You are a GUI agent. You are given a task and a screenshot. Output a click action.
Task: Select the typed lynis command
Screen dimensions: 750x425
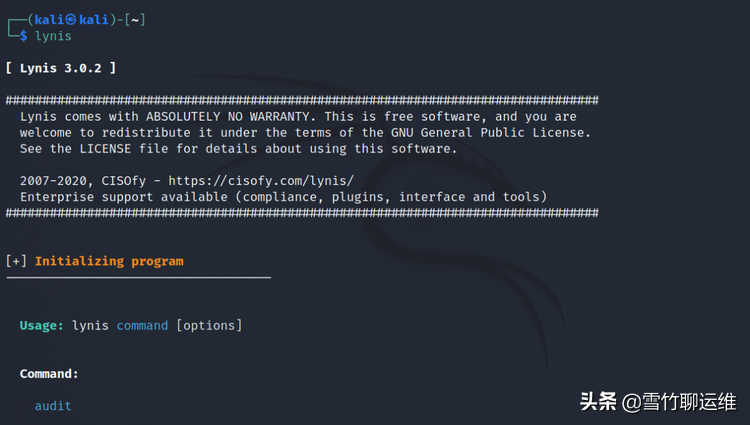pos(53,35)
